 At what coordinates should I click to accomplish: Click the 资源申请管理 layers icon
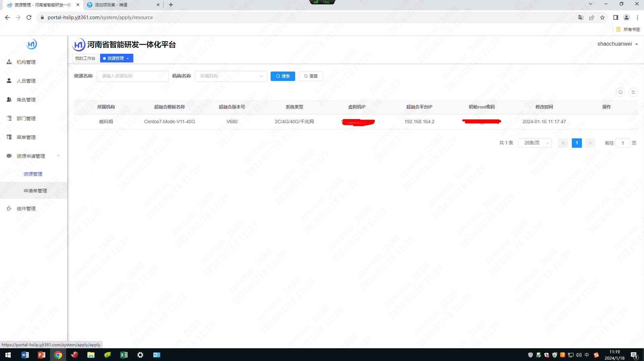click(x=9, y=156)
